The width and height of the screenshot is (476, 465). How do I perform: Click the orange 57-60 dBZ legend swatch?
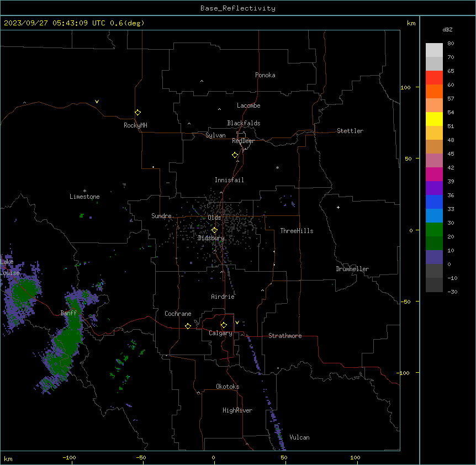[x=434, y=91]
